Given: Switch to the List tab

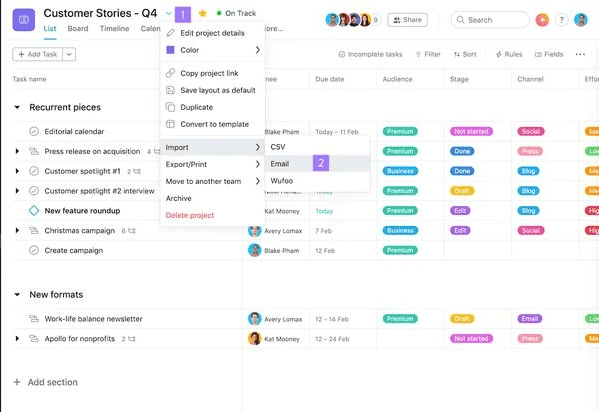Looking at the screenshot, I should [x=50, y=29].
